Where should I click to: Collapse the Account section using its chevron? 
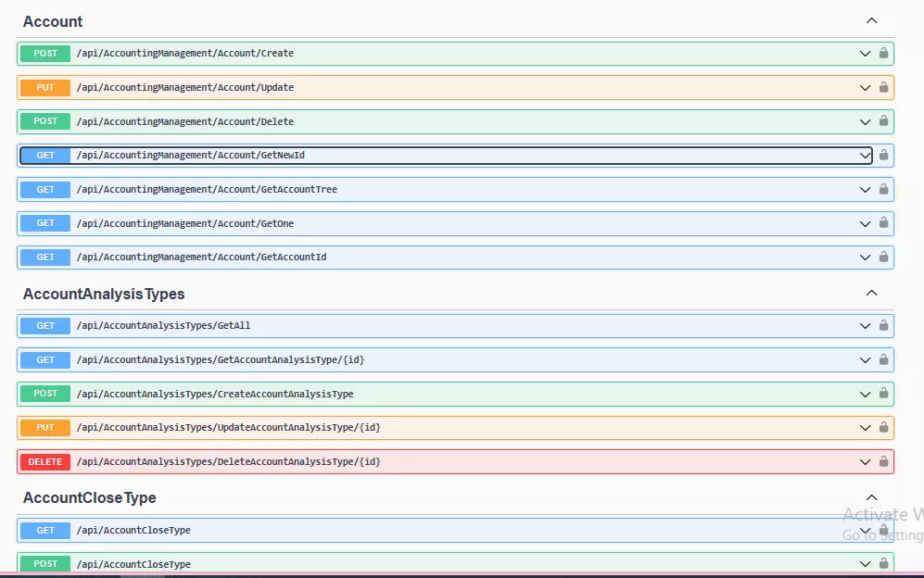point(871,19)
